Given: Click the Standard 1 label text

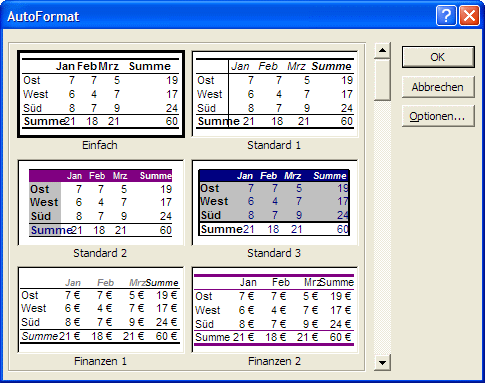Looking at the screenshot, I should coord(274,145).
